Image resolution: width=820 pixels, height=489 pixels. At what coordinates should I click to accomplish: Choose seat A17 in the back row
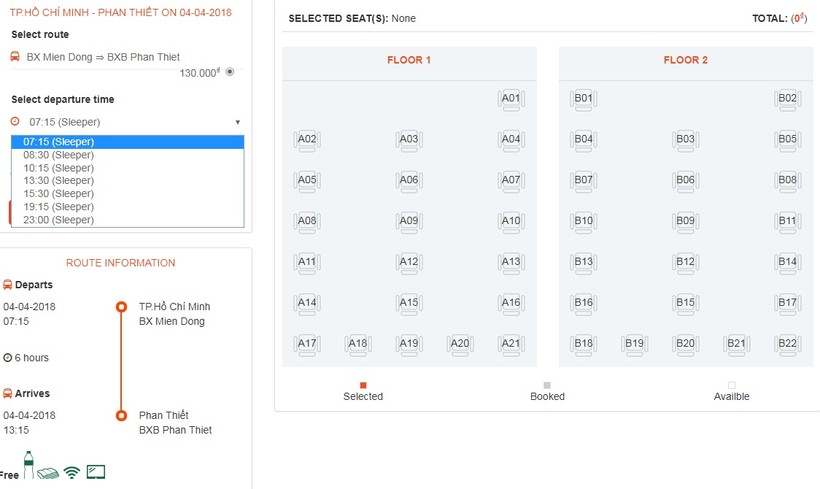pyautogui.click(x=307, y=344)
